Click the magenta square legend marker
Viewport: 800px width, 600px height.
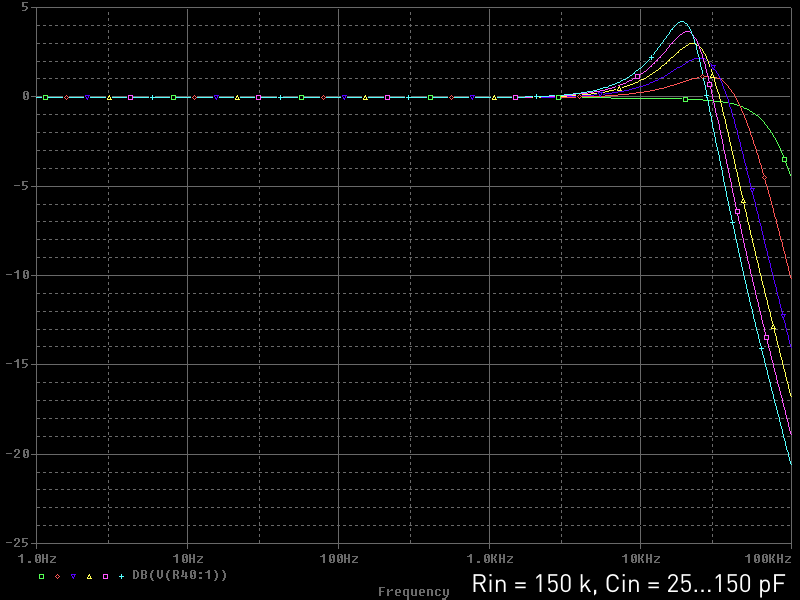click(106, 577)
